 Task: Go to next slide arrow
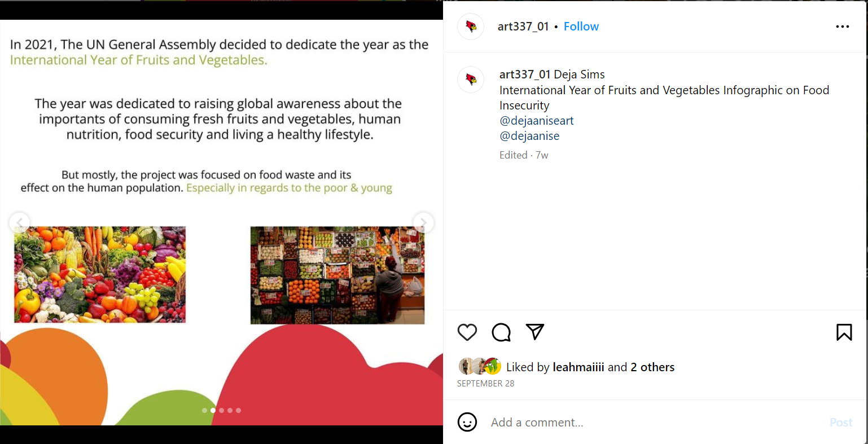click(423, 223)
